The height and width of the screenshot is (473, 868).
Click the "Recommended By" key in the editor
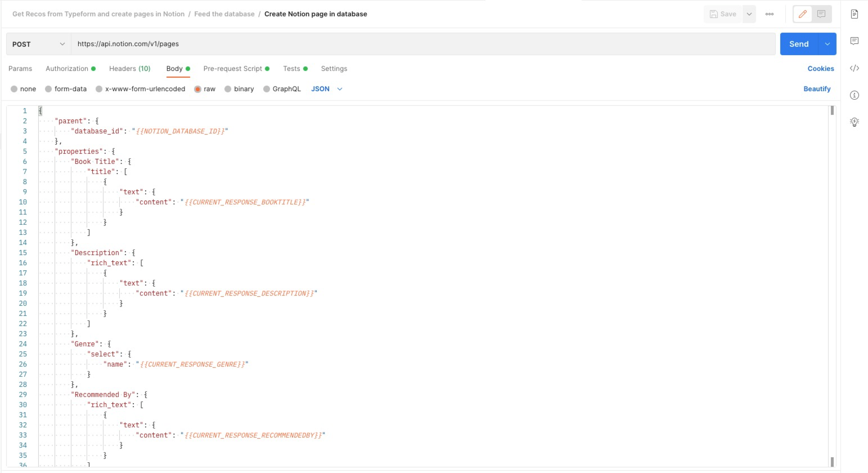coord(103,395)
